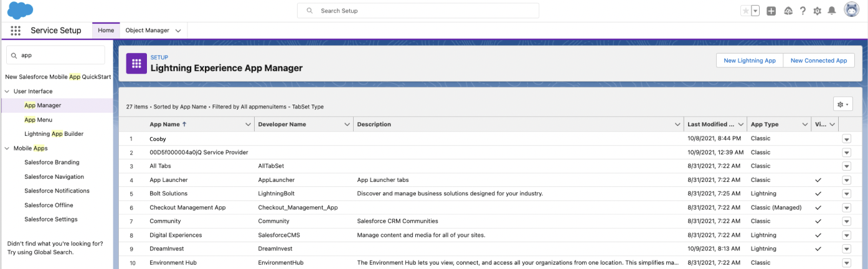Viewport: 868px width, 269px height.
Task: Open New Salesforce Mobile App QuickStart
Action: 58,77
